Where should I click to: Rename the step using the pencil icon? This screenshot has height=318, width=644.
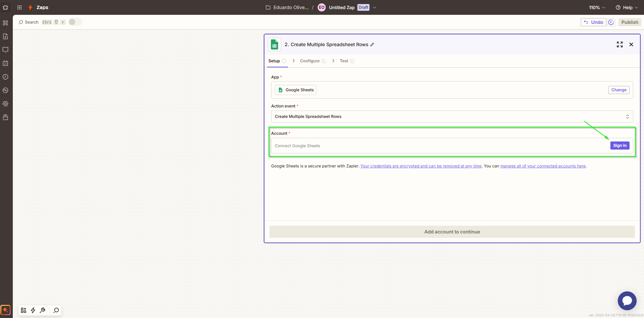coord(372,44)
